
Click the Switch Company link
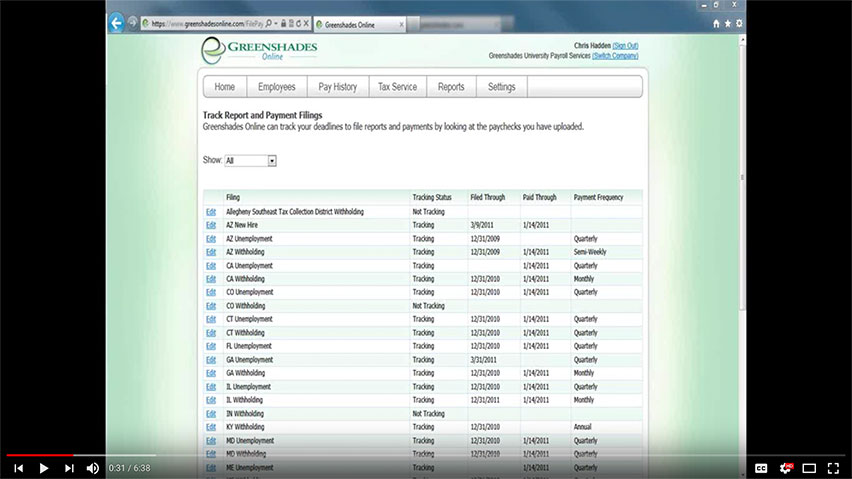pyautogui.click(x=615, y=56)
